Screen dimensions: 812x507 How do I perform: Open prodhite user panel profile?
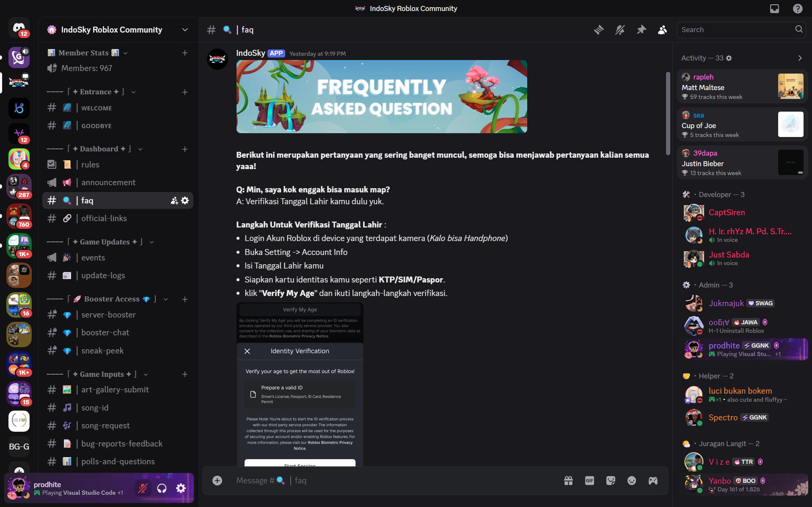point(68,488)
